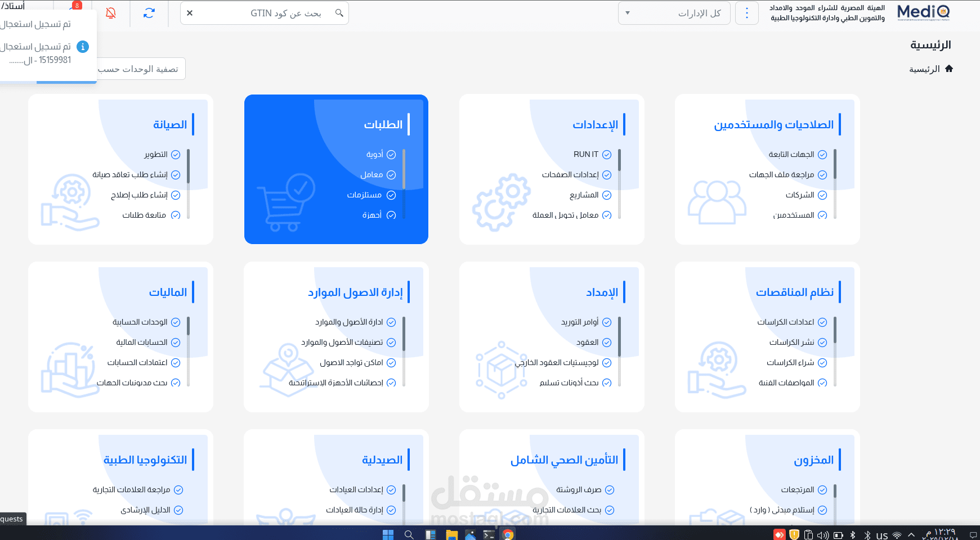This screenshot has width=980, height=540.
Task: Click the crossed-out bell to mute notifications
Action: click(111, 13)
